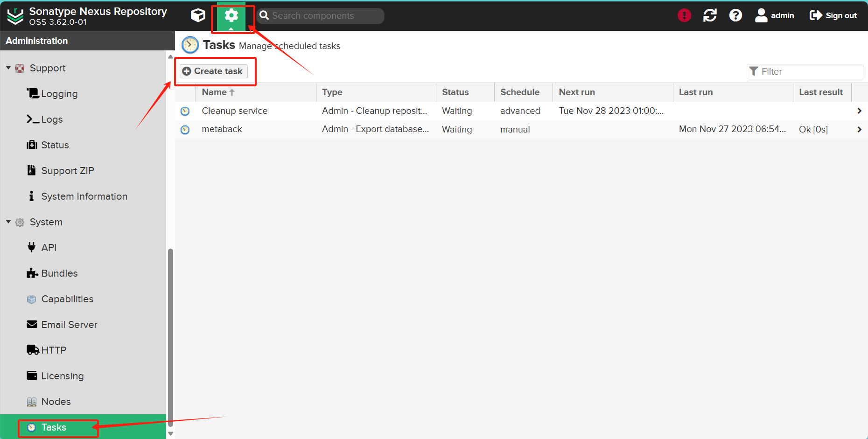Click the clock icon of metaback

[x=185, y=130]
